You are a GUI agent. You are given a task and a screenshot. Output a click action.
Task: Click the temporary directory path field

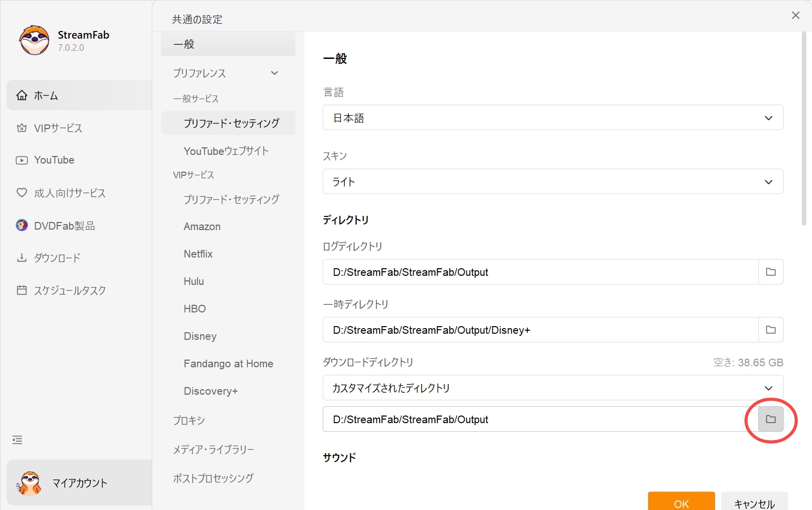(x=540, y=330)
